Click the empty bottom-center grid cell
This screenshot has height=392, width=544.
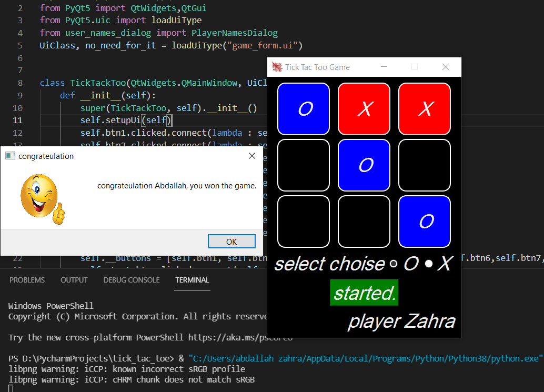click(364, 222)
